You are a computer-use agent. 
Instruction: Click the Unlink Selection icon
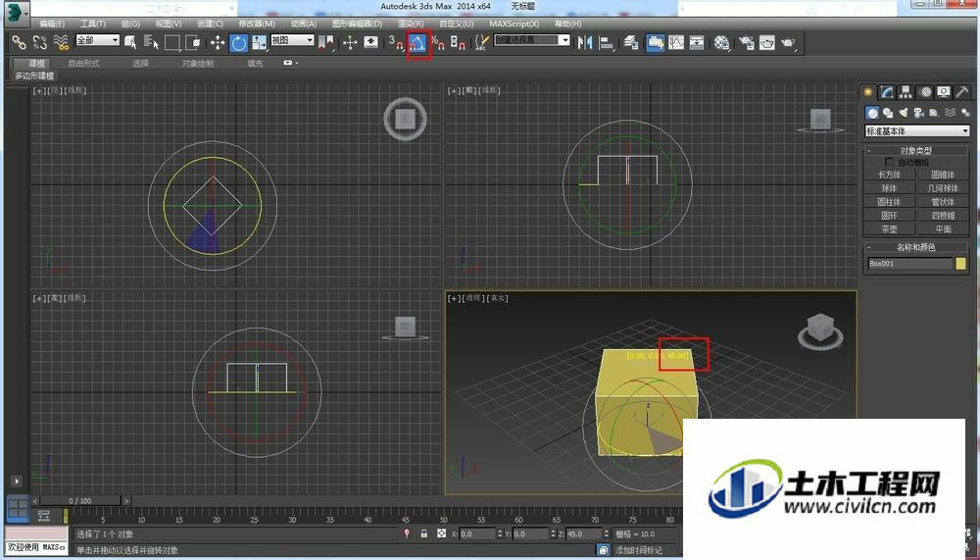coord(40,42)
